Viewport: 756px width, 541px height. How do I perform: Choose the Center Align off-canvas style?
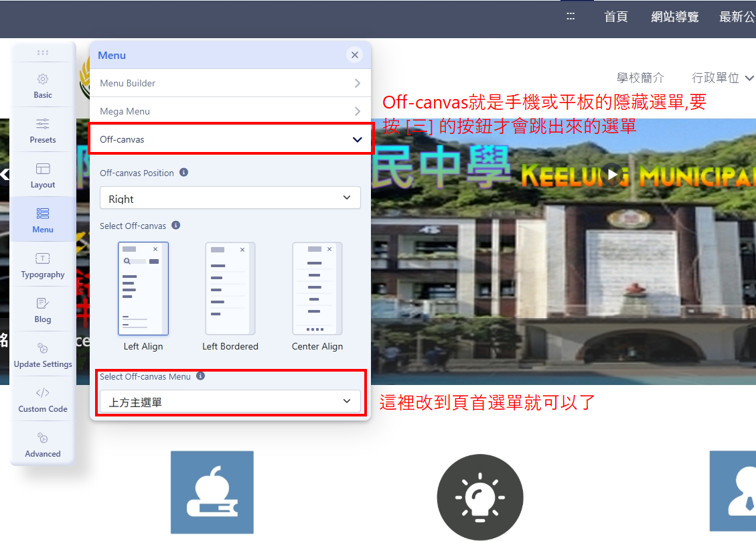[317, 289]
